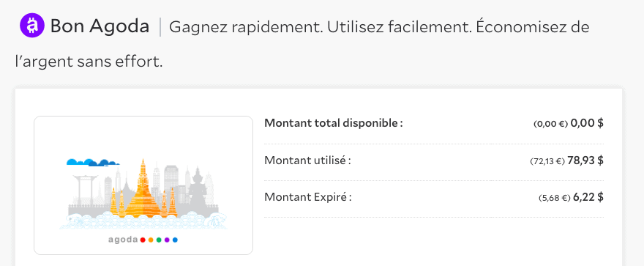Click the blue dot in agoda logo

(x=176, y=240)
